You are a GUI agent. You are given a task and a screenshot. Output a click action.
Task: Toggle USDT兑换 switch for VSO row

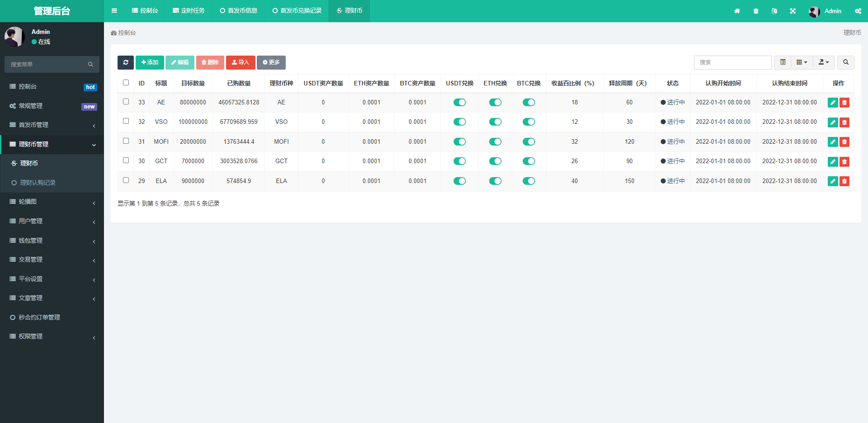click(459, 122)
